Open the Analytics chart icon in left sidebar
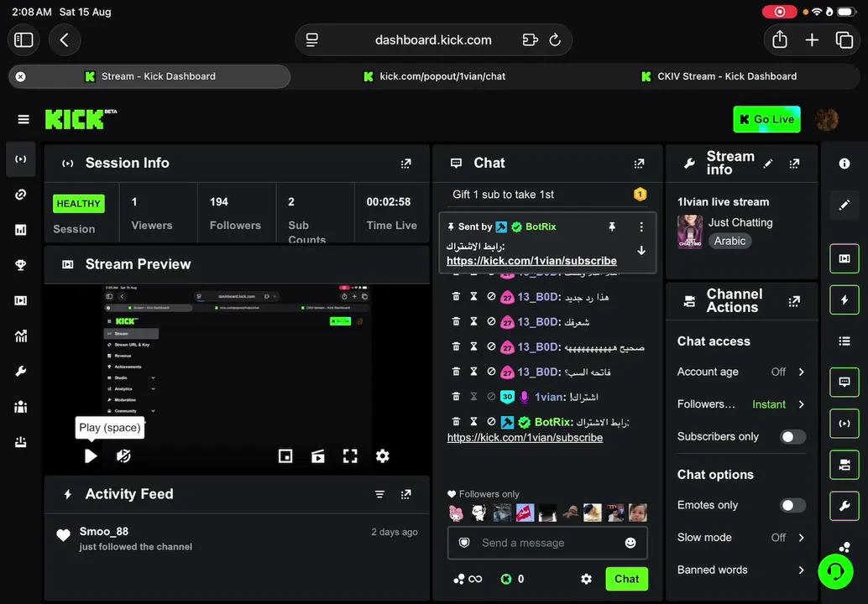 point(20,336)
